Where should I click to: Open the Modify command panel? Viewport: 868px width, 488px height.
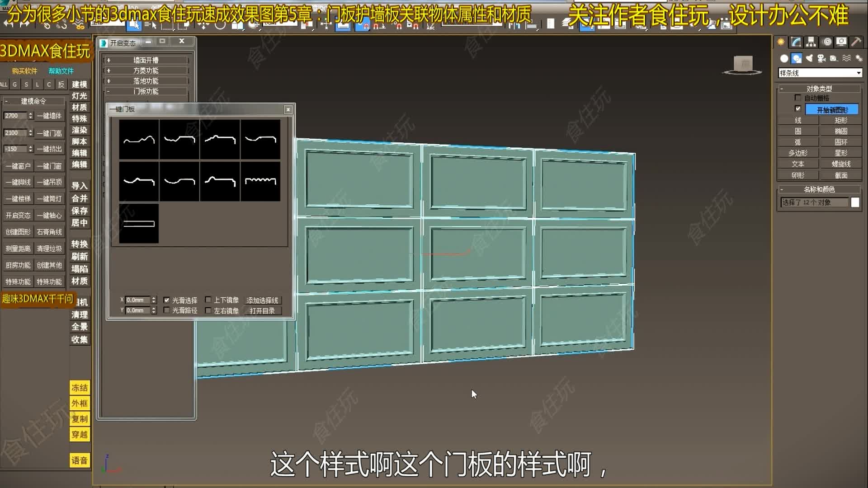795,42
